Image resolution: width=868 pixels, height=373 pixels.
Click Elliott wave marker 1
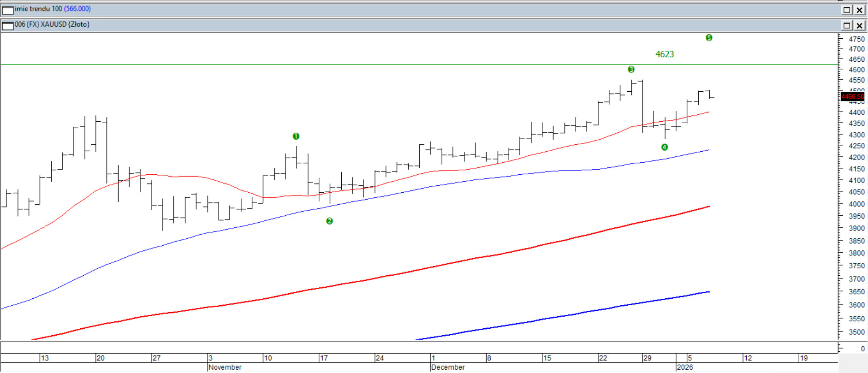click(296, 136)
